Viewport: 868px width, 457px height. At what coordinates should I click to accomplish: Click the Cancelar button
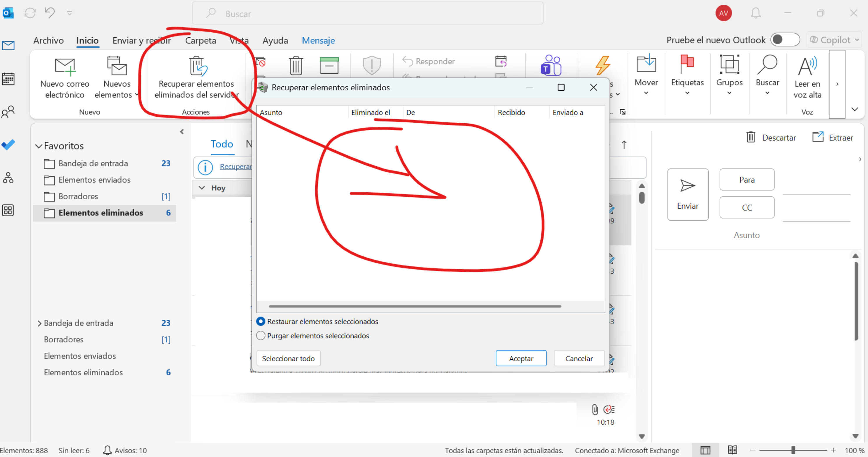(x=579, y=358)
